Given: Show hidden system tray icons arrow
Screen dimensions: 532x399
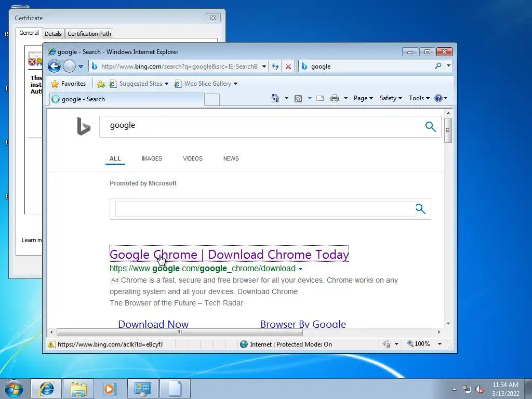Looking at the screenshot, I should coord(454,389).
